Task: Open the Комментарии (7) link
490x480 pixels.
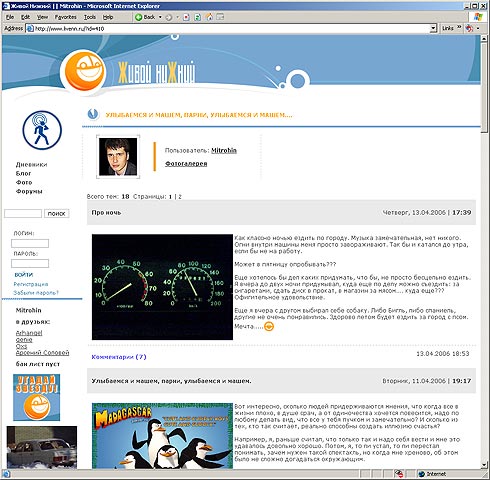Action: [119, 357]
